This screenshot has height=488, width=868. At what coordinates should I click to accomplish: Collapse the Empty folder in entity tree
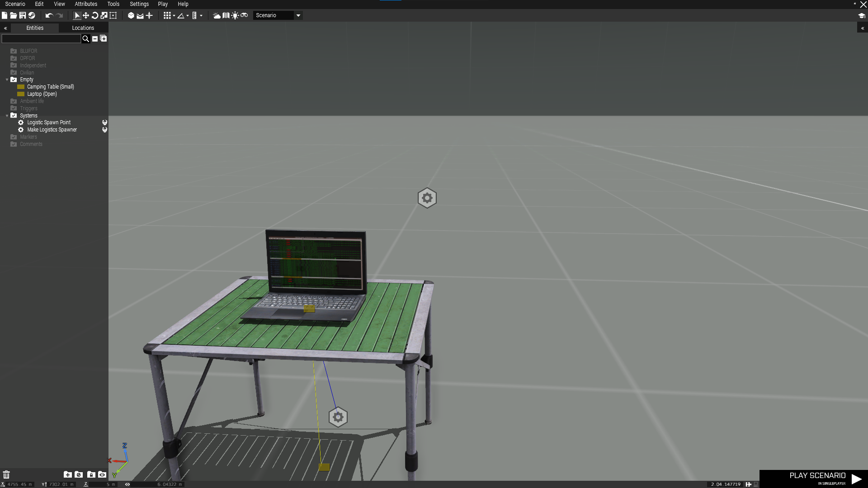click(7, 80)
